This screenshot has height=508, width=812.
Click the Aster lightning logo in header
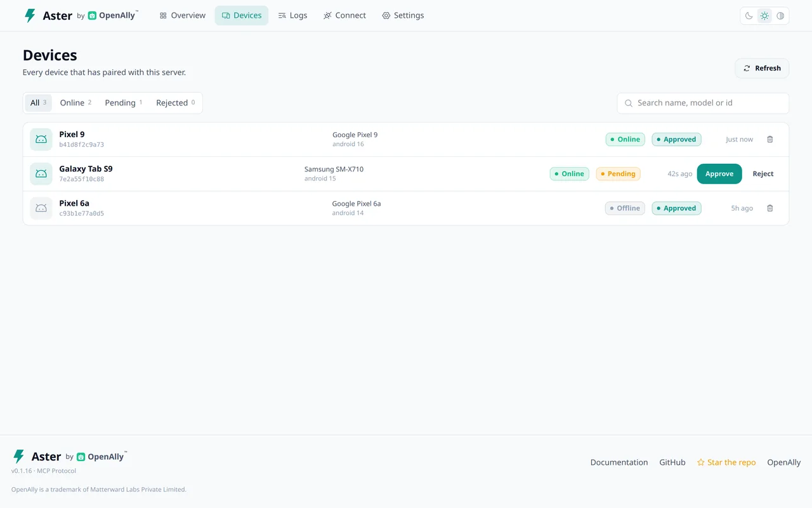(x=30, y=15)
